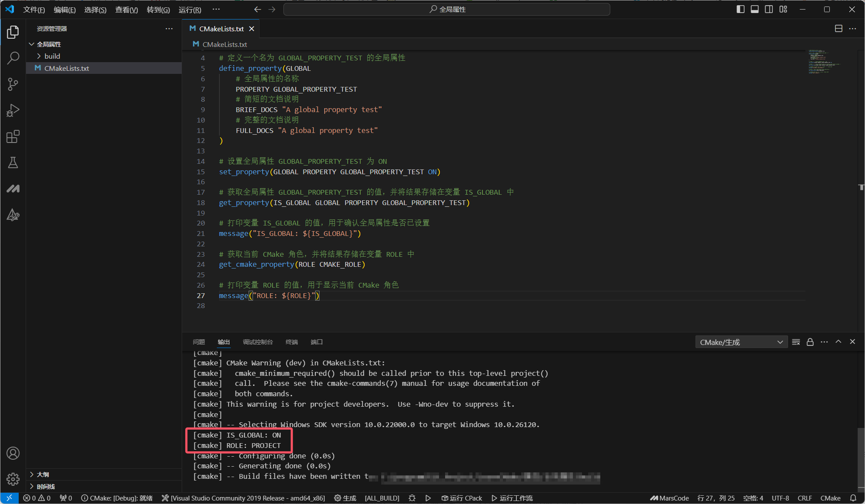
Task: Open the notifications bell
Action: click(x=853, y=498)
